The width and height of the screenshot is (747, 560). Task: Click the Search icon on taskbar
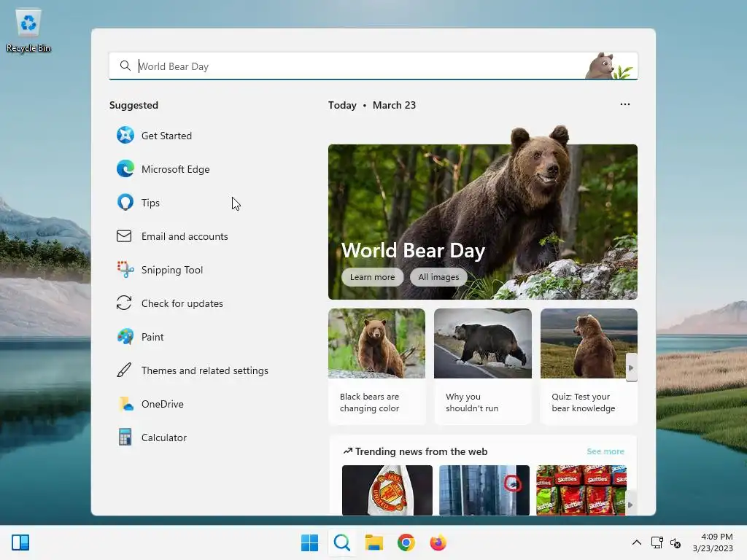342,542
